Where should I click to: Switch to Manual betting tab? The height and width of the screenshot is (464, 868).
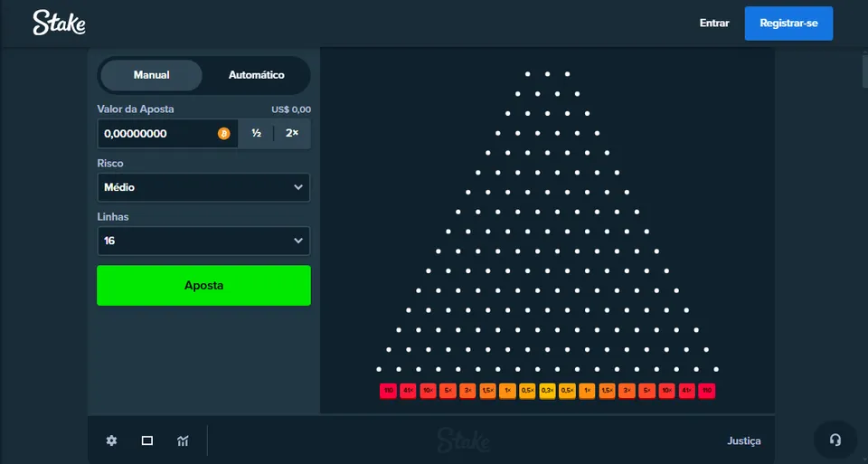coord(151,75)
